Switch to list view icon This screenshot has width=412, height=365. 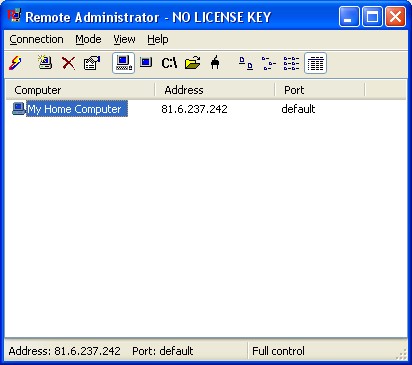coord(291,63)
